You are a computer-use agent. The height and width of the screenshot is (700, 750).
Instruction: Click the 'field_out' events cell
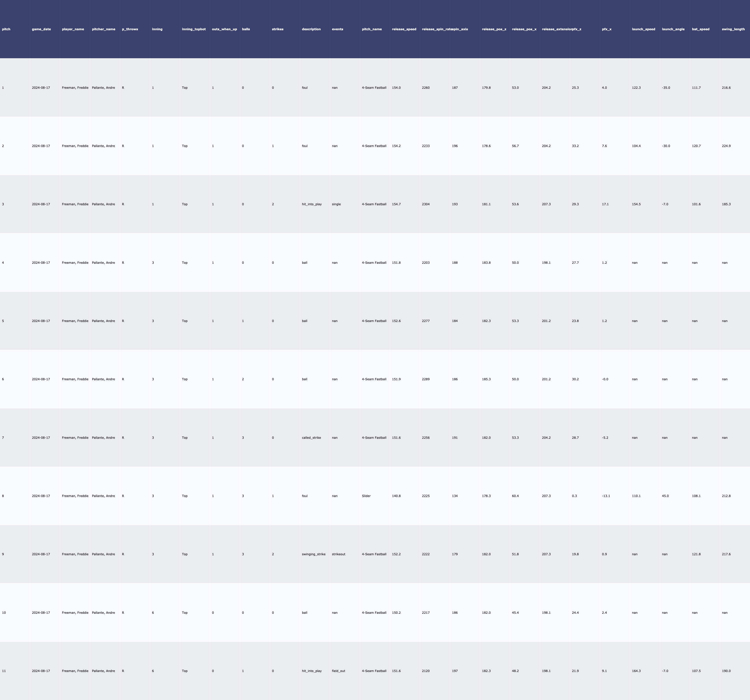click(x=338, y=671)
